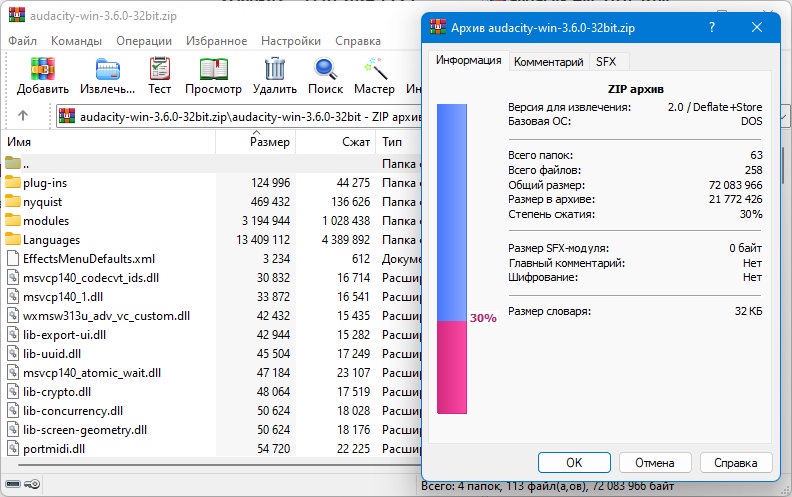Screen dimensions: 792x497
Task: Click the WinRAR icon in main title bar
Action: click(x=17, y=15)
